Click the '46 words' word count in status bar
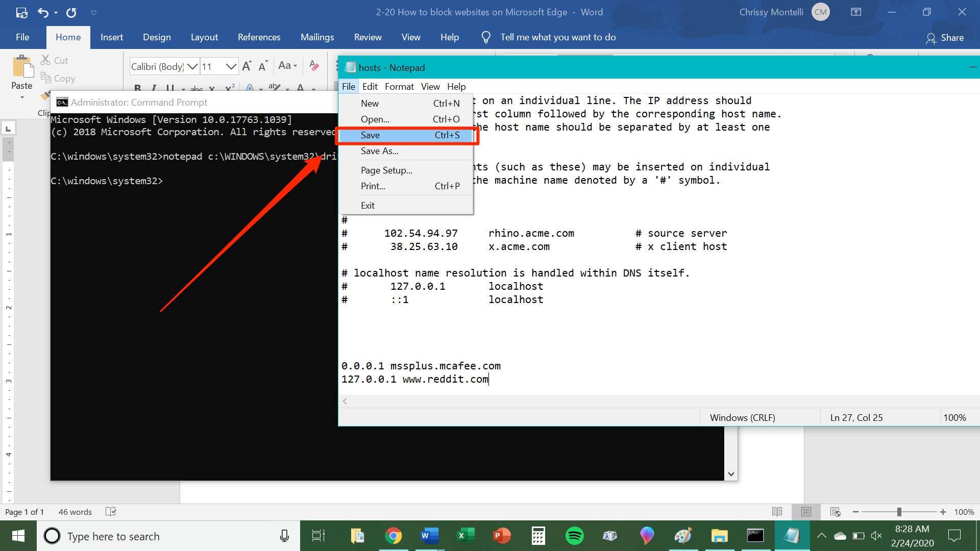The image size is (980, 551). (75, 512)
